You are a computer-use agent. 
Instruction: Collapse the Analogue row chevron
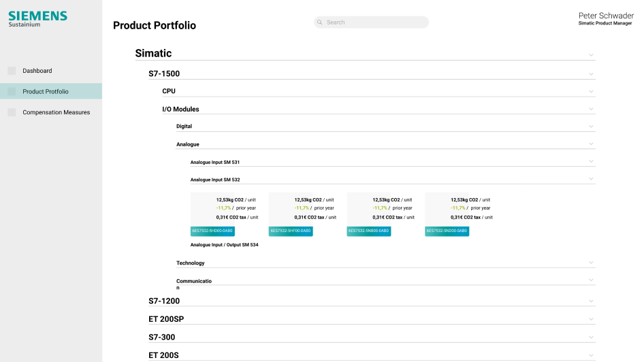tap(591, 144)
